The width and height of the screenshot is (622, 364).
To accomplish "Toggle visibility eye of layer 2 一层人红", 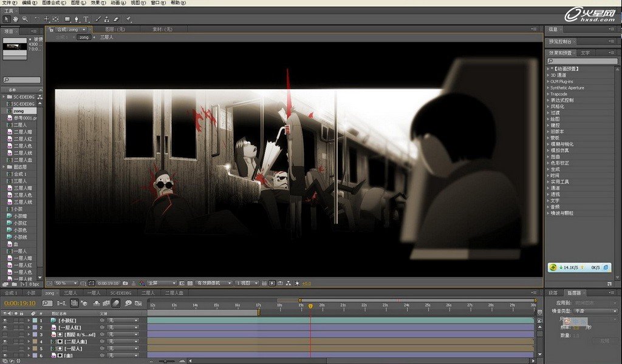I will click(5, 328).
